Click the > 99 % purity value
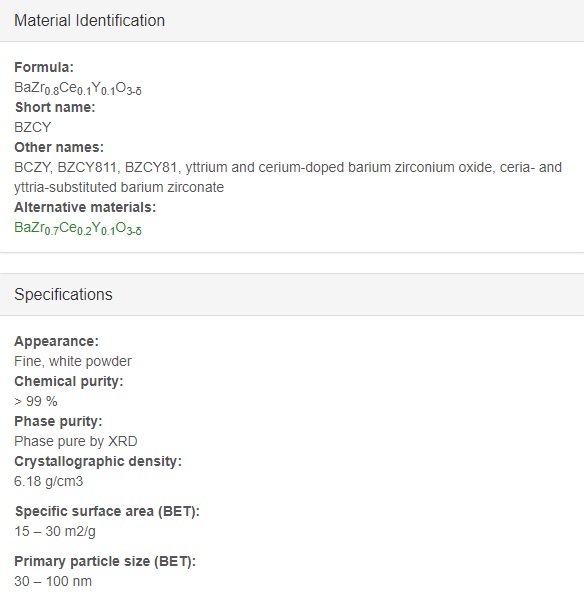The height and width of the screenshot is (604, 584). tap(36, 401)
